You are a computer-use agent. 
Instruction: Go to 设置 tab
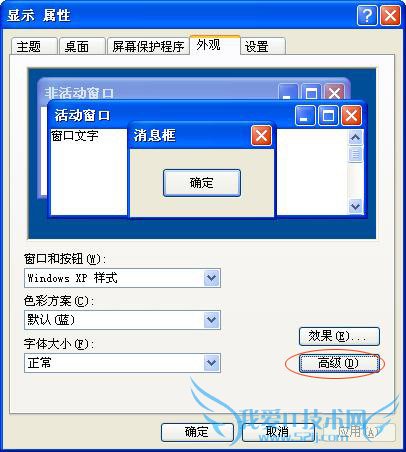pos(263,46)
